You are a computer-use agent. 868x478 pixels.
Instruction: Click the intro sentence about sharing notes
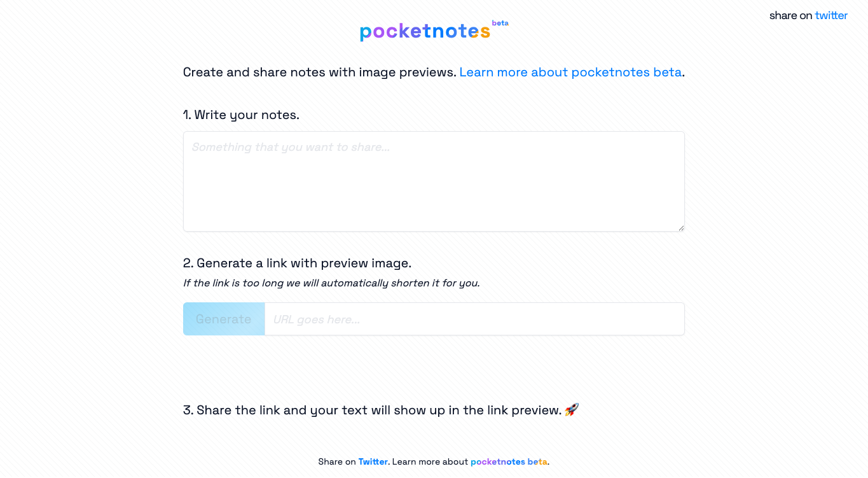click(318, 72)
